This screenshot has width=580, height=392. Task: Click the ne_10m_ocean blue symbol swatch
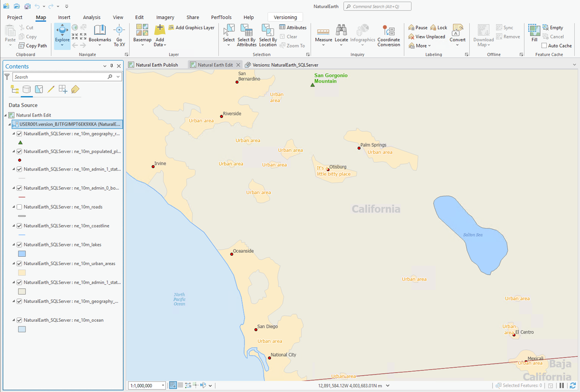(21, 329)
